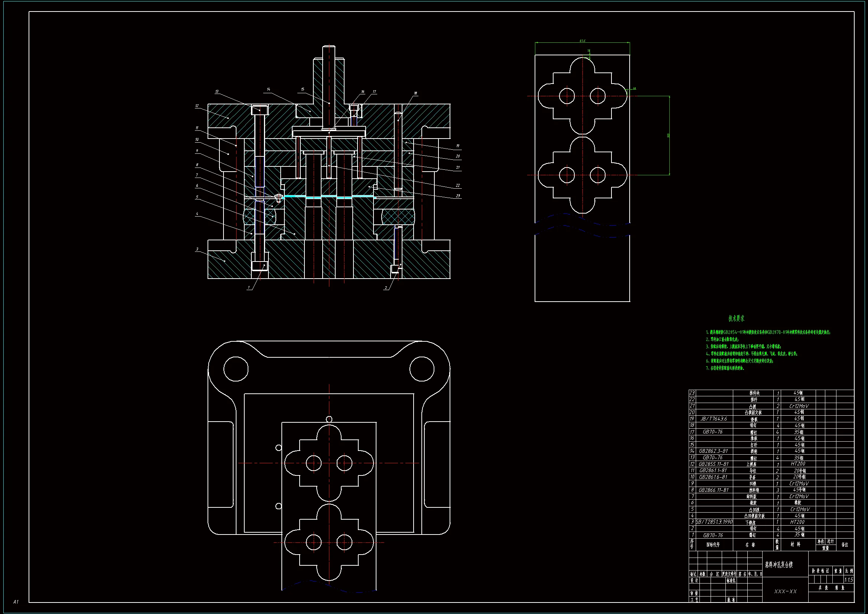Select the JB/T7643.6 entry in parts list

point(714,419)
